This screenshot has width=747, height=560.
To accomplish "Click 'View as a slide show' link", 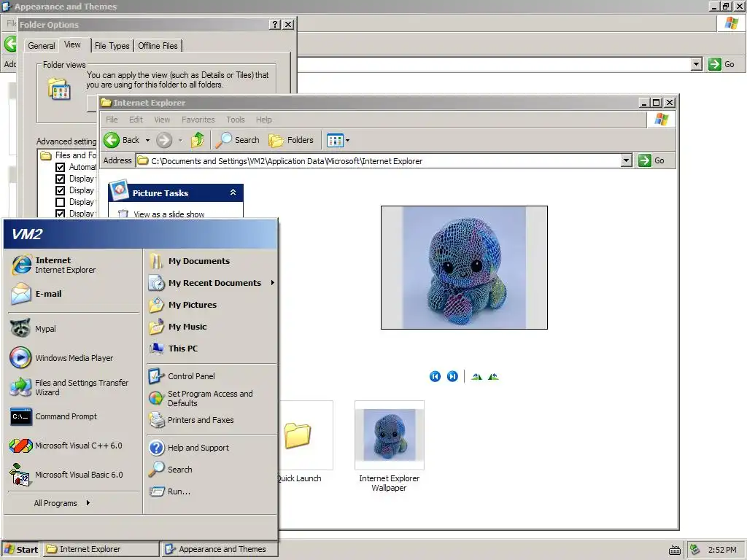I will tap(169, 214).
